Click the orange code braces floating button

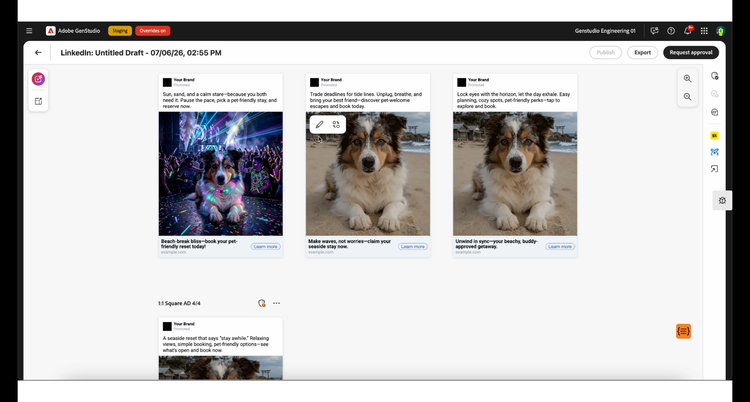[684, 331]
